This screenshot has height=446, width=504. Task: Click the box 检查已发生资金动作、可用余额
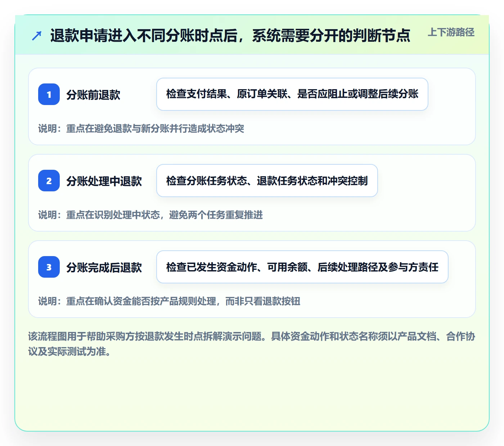click(302, 267)
